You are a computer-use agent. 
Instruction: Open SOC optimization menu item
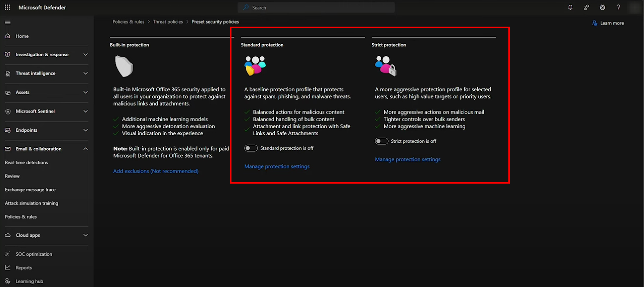[x=34, y=254]
